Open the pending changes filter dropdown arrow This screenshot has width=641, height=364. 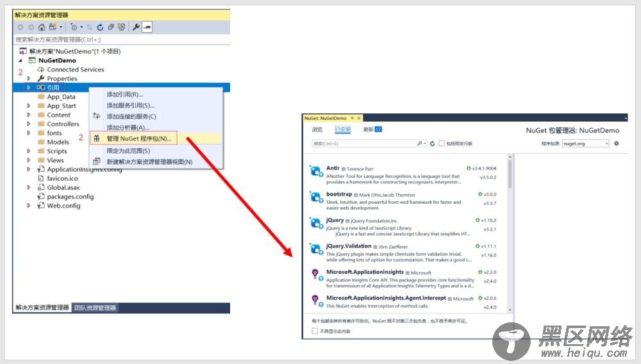(x=81, y=27)
